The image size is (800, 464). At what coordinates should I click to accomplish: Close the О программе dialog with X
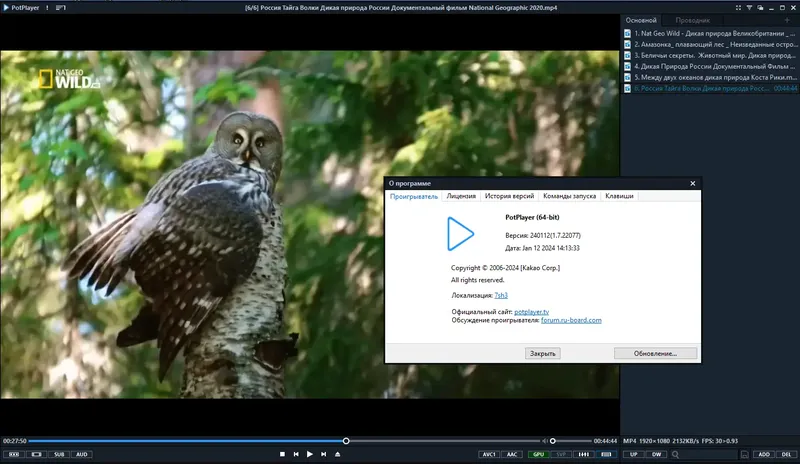[x=692, y=183]
